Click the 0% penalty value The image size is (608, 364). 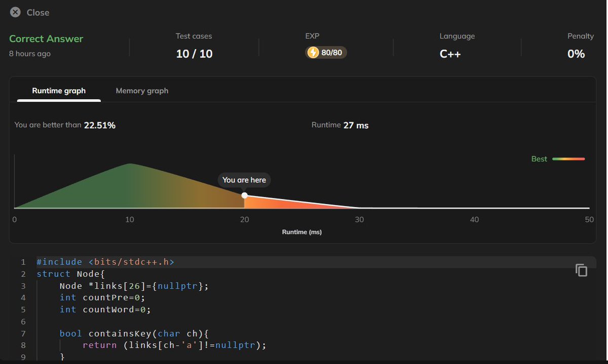click(576, 54)
